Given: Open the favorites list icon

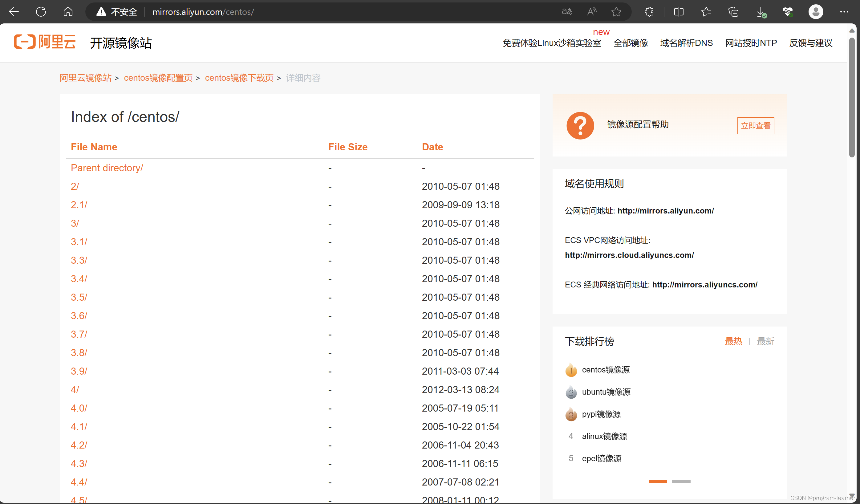Looking at the screenshot, I should coord(706,12).
